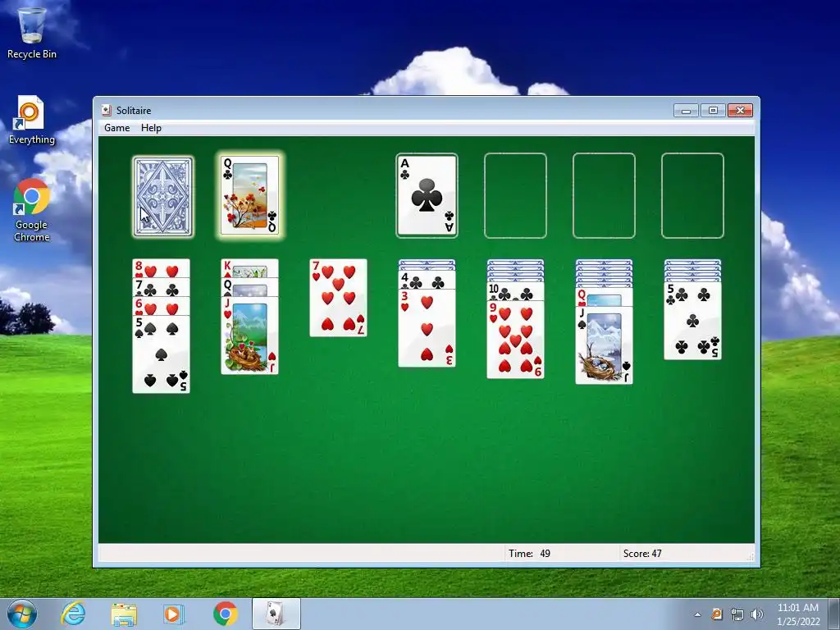Open the Everything desktop shortcut
840x630 pixels.
(32, 120)
